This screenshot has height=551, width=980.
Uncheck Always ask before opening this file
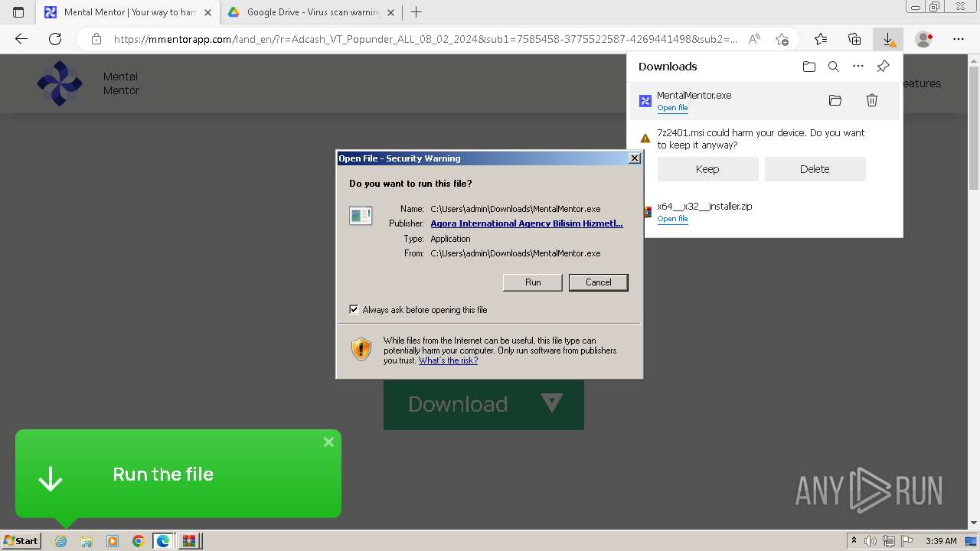click(354, 310)
